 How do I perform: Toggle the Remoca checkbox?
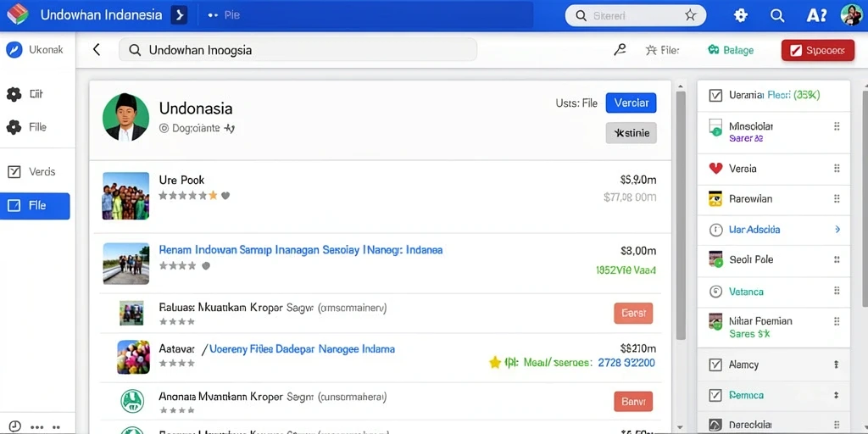[715, 395]
